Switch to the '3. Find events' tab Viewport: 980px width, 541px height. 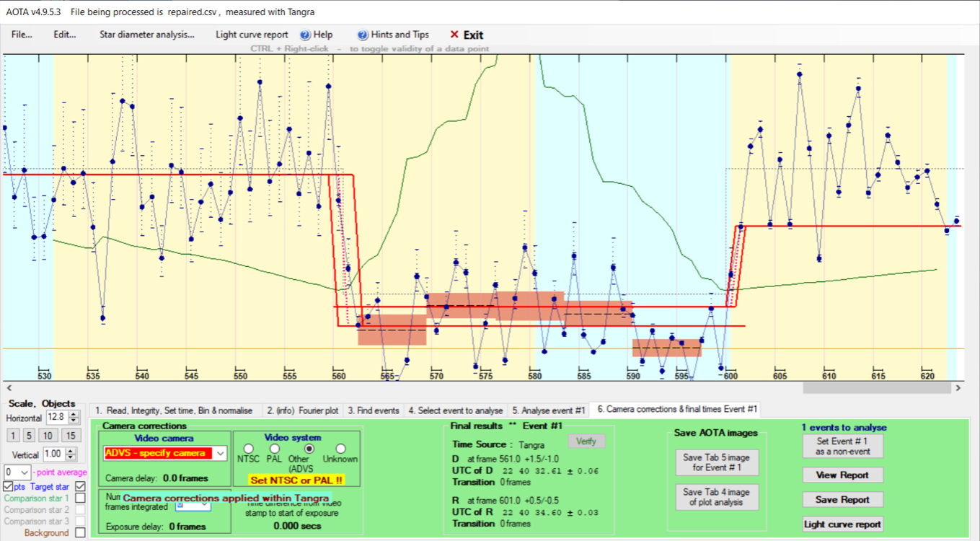coord(373,410)
